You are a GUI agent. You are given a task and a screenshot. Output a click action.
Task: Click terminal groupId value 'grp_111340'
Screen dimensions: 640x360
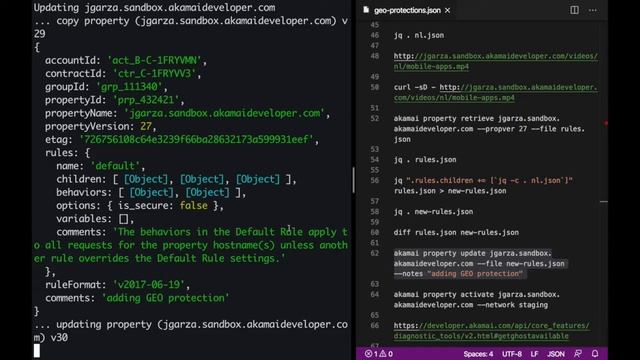coord(129,87)
